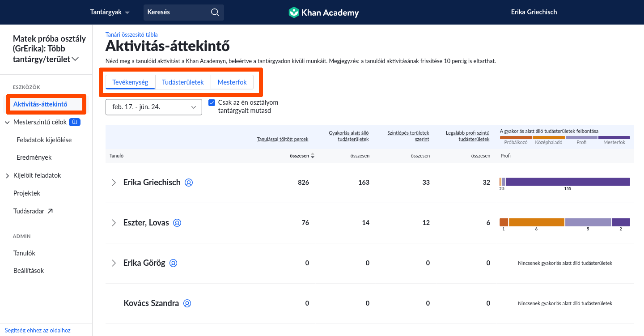This screenshot has width=644, height=336.
Task: Open the date range dropdown feb. 17. - jún. 24.
Action: 154,107
